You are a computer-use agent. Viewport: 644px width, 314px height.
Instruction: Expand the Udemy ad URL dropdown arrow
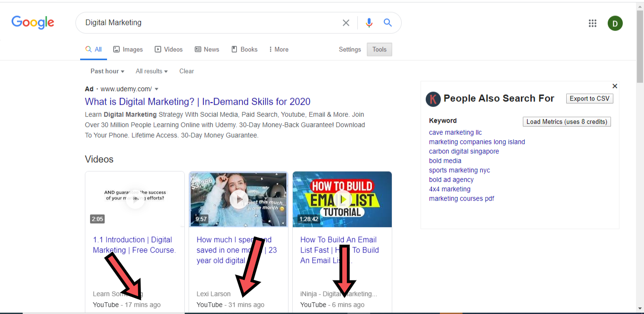157,89
